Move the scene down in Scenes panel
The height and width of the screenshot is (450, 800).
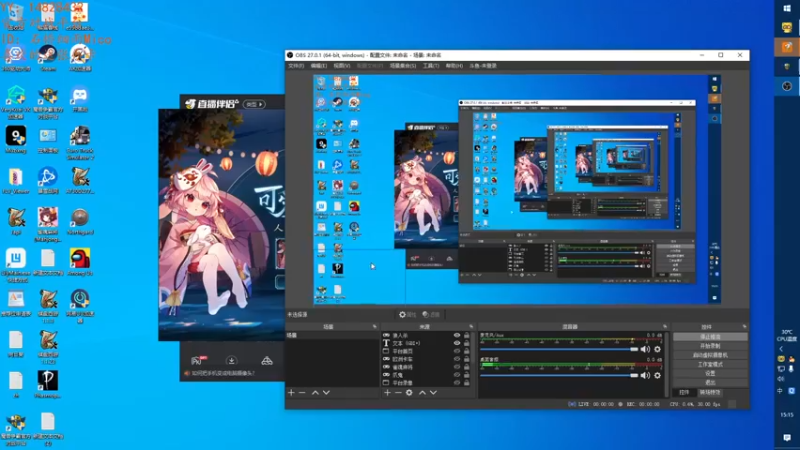[x=327, y=392]
